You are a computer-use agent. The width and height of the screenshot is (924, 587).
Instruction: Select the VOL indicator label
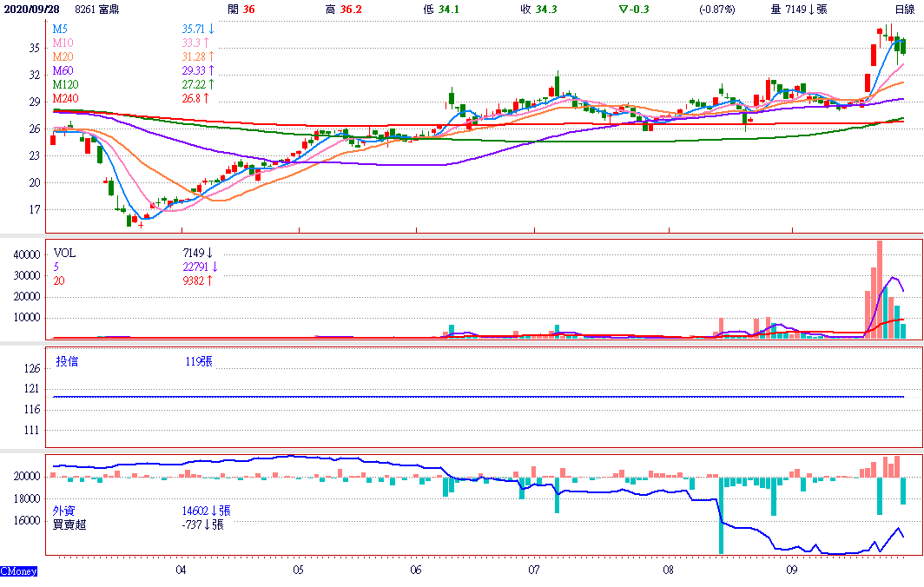click(64, 253)
